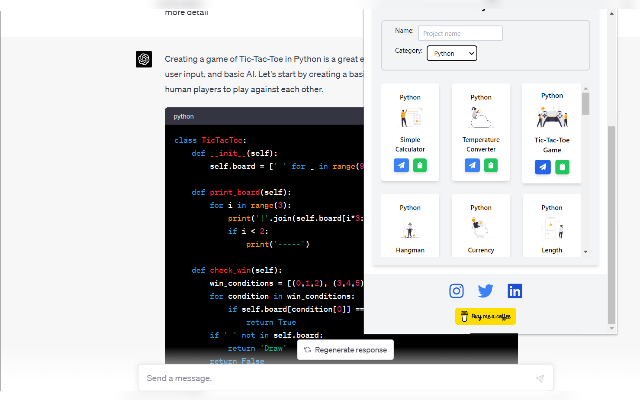Copy the Simple Calculator project to clipboard
640x400 pixels.
(x=420, y=165)
